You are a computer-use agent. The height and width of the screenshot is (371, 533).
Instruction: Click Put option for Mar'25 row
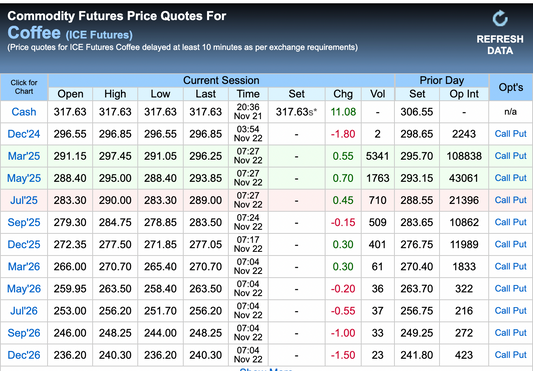click(x=520, y=156)
